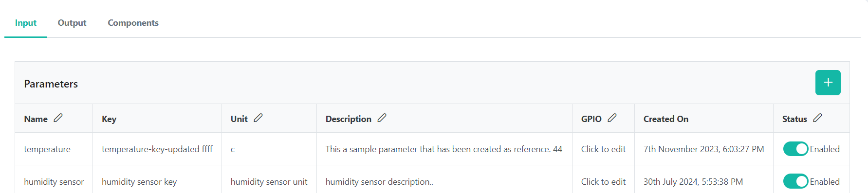Click the temperature unit cell 'c'
Viewport: 868px width, 193px height.
coord(233,149)
